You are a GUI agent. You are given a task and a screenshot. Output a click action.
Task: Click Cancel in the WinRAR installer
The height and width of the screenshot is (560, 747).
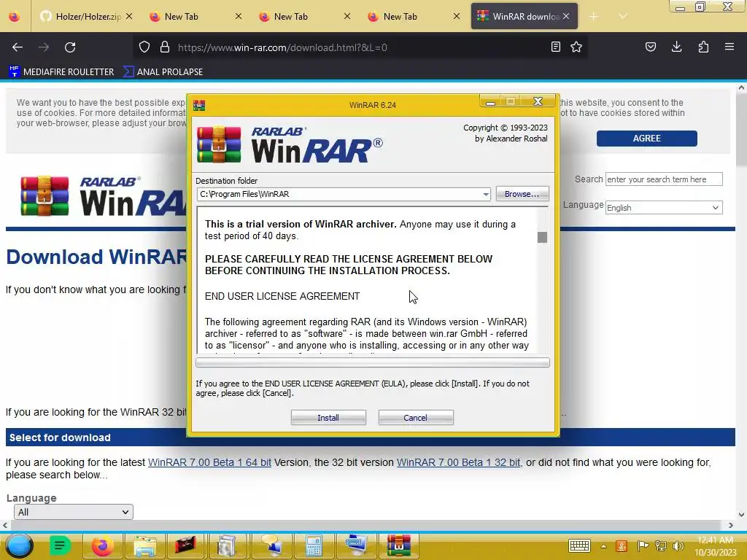[x=415, y=418]
